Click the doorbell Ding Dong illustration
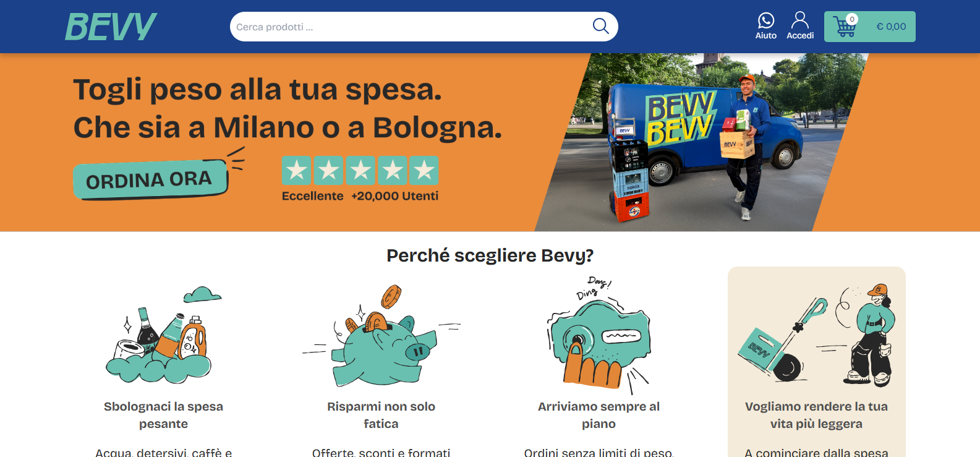This screenshot has height=457, width=980. [599, 335]
